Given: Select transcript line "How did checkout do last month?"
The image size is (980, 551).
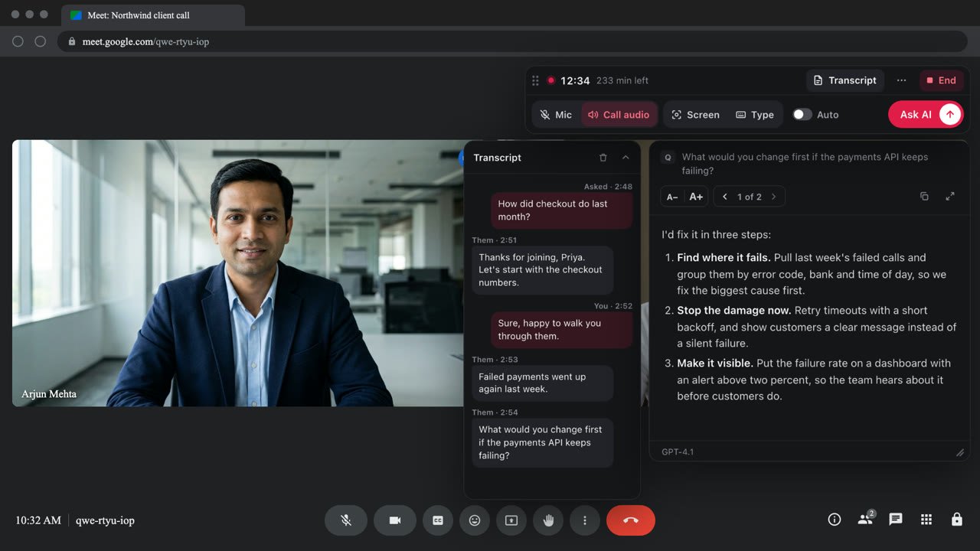Looking at the screenshot, I should pos(561,210).
